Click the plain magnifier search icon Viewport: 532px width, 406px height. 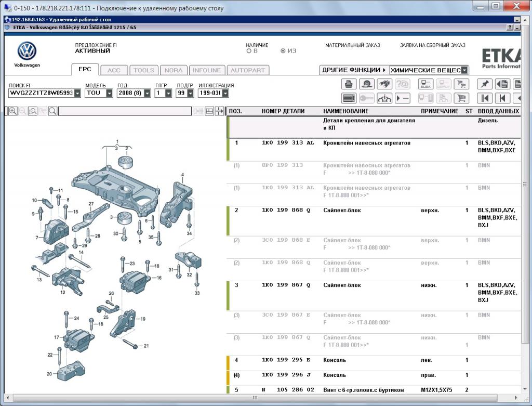click(x=52, y=111)
